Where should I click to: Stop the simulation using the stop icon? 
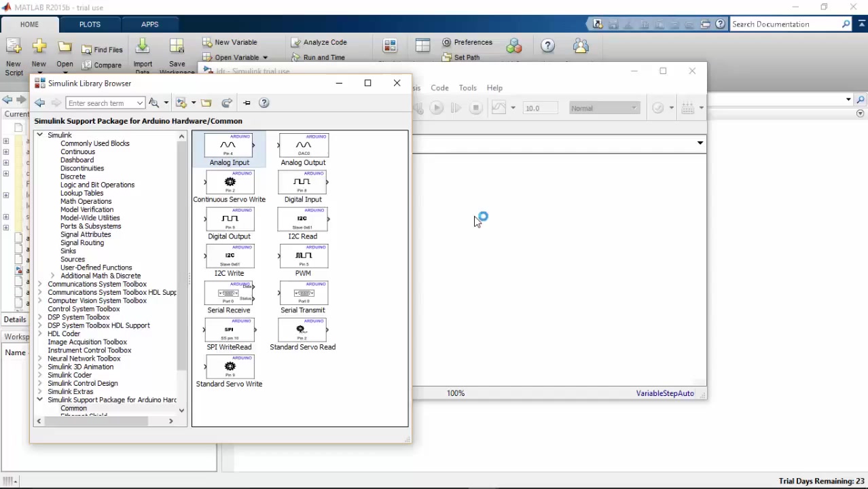475,108
